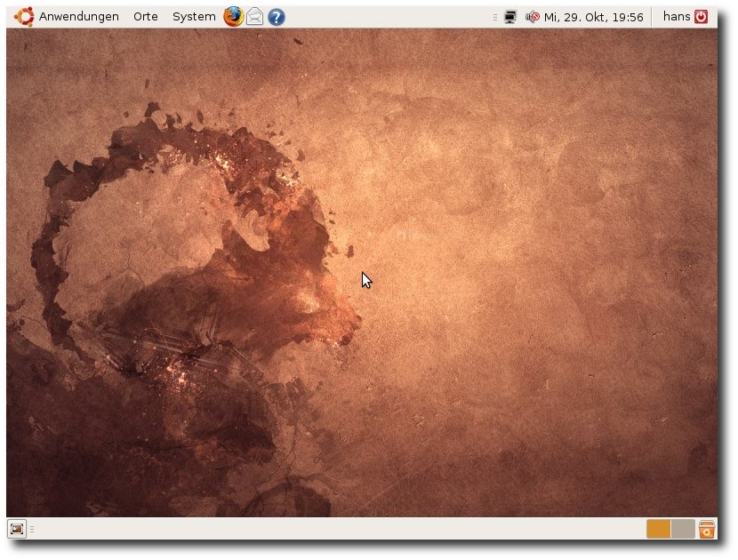Expand the calendar from the clock Mi, 29. Okt

click(593, 17)
